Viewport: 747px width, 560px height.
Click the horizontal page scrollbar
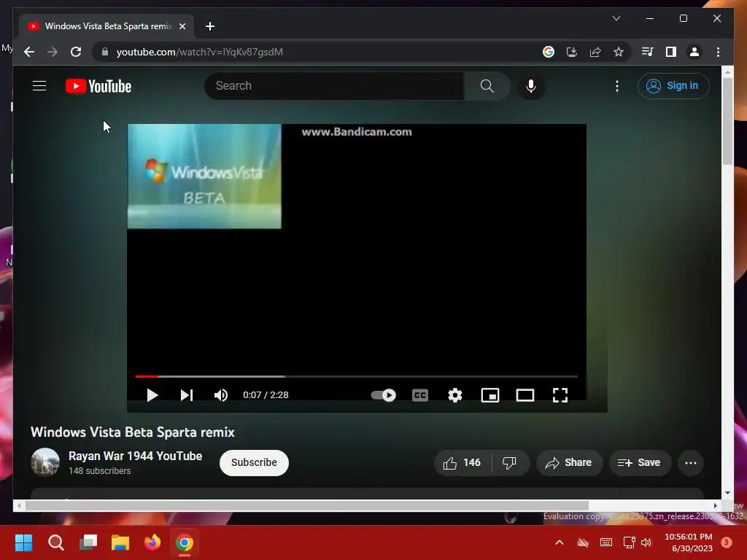(307, 506)
